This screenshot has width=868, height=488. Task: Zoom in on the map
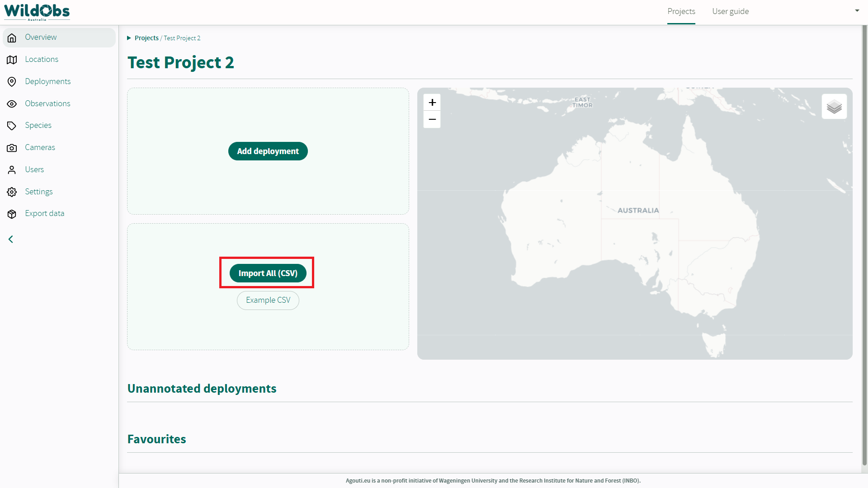(432, 103)
